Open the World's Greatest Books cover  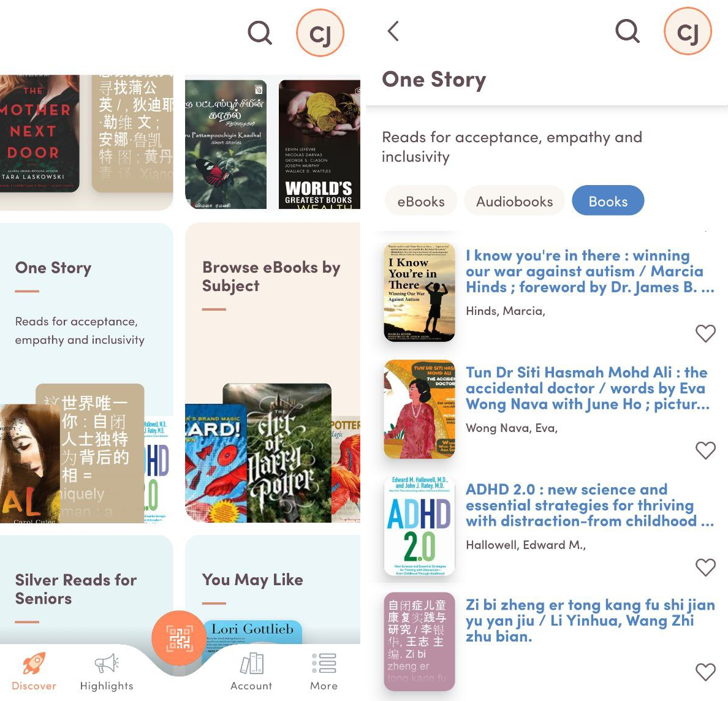(319, 145)
